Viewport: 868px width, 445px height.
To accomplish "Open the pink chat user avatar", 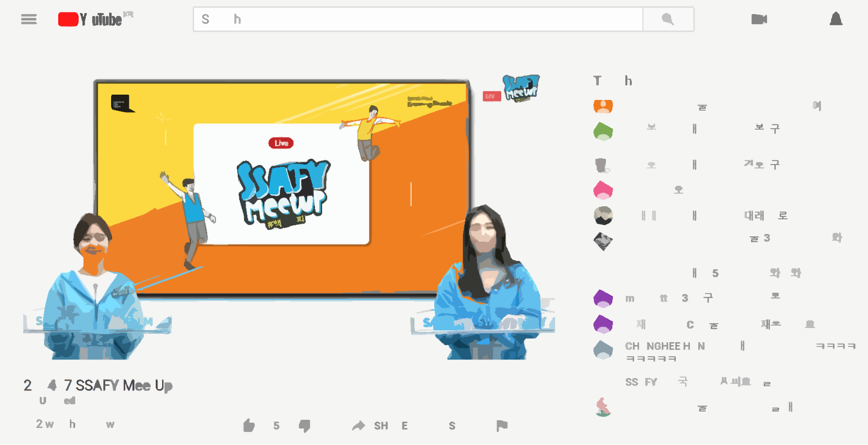I will pos(603,190).
